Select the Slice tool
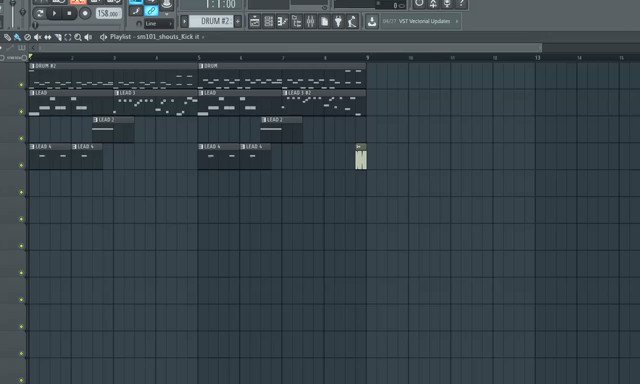 (x=58, y=37)
